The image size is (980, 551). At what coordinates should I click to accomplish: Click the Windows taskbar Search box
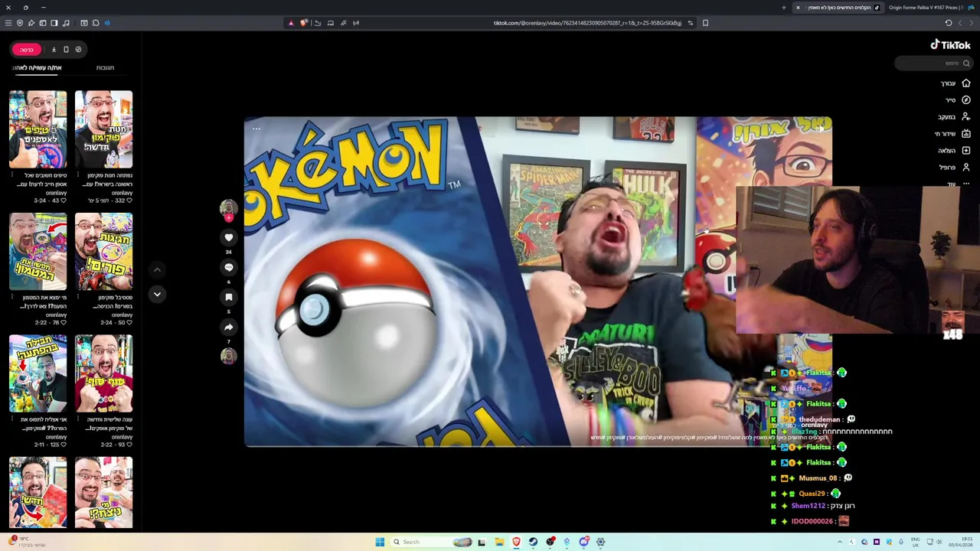[x=433, y=542]
